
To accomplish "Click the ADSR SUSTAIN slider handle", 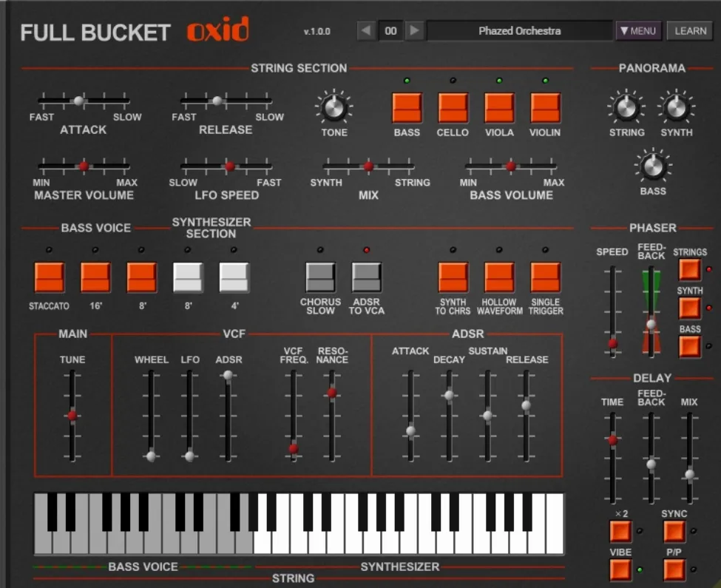I will tap(487, 416).
